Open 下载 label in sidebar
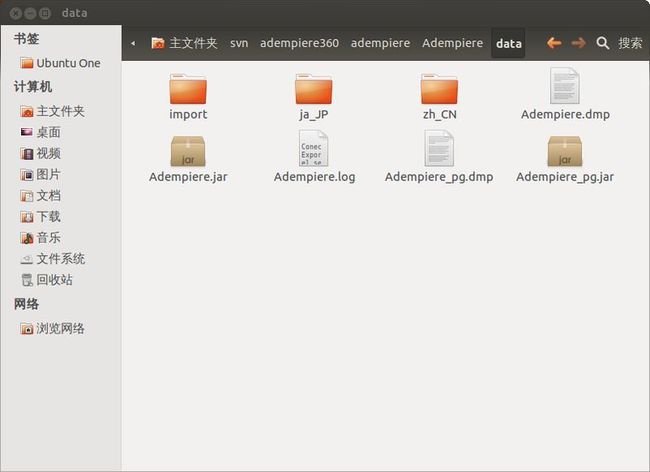This screenshot has height=472, width=650. pos(49,217)
